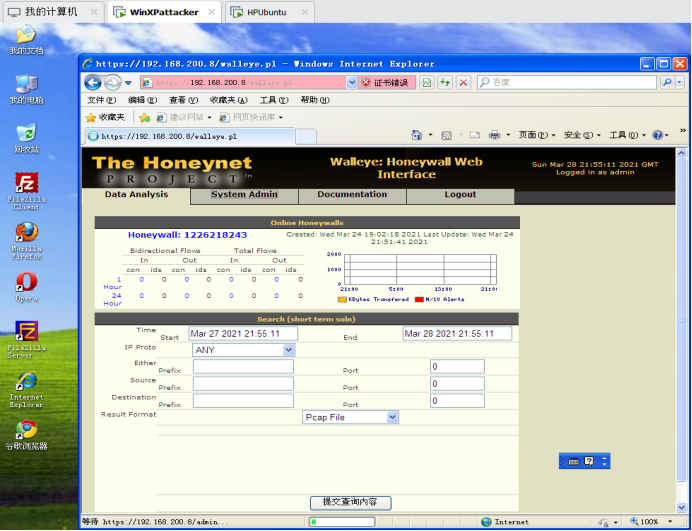Click the Logout tab
The image size is (692, 531).
coord(460,195)
